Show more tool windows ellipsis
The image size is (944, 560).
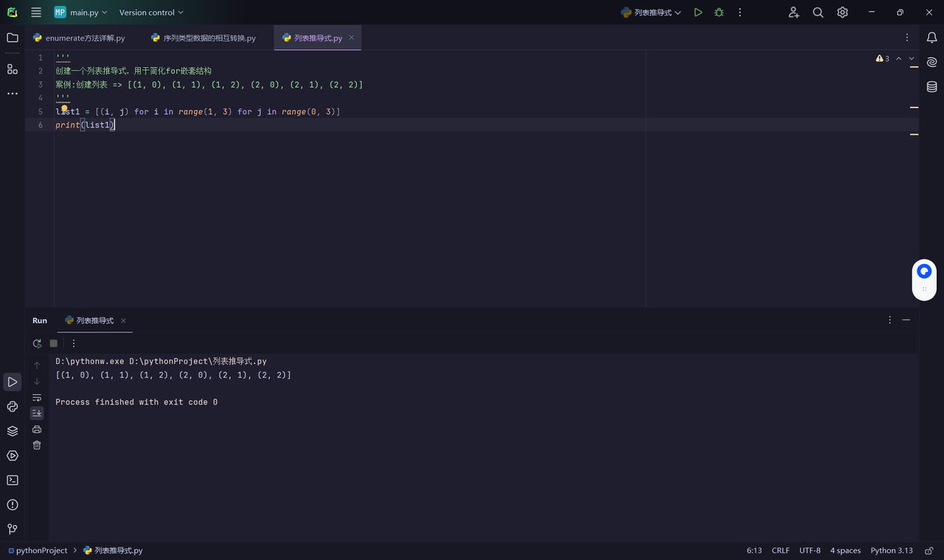13,94
